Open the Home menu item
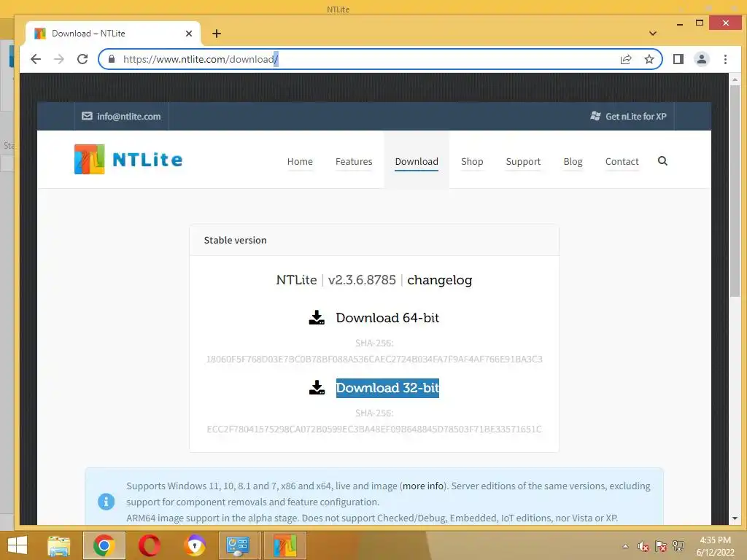The height and width of the screenshot is (560, 747). pyautogui.click(x=300, y=161)
